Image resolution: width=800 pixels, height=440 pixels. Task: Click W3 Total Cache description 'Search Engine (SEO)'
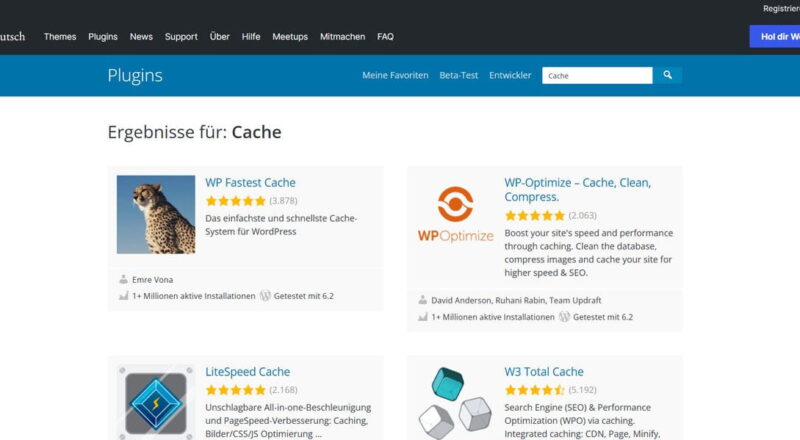(582, 421)
